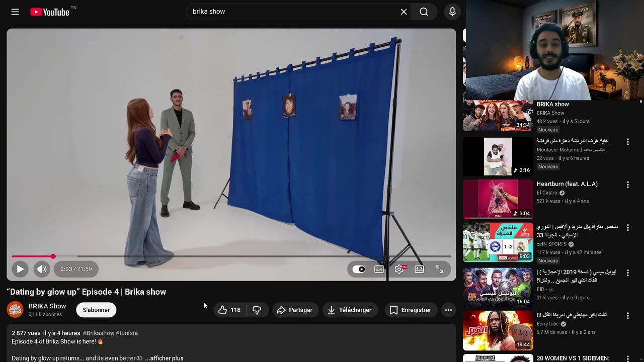Play the video with the play button
This screenshot has height=362, width=644.
click(x=20, y=269)
